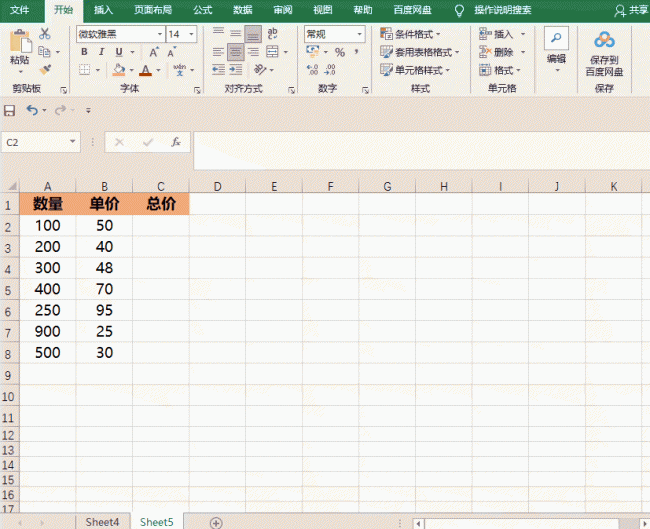This screenshot has height=529, width=650.
Task: Click the text orientation icon
Action: 260,70
